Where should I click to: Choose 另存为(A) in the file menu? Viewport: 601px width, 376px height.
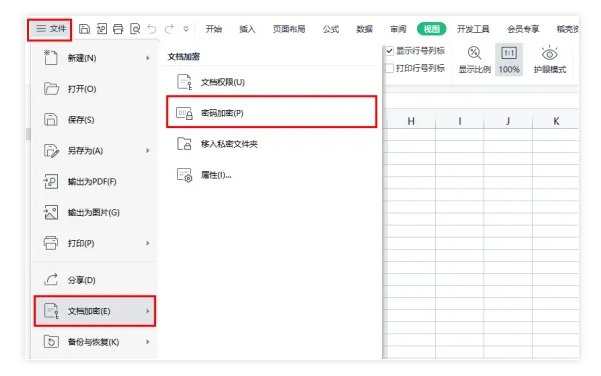[x=95, y=151]
